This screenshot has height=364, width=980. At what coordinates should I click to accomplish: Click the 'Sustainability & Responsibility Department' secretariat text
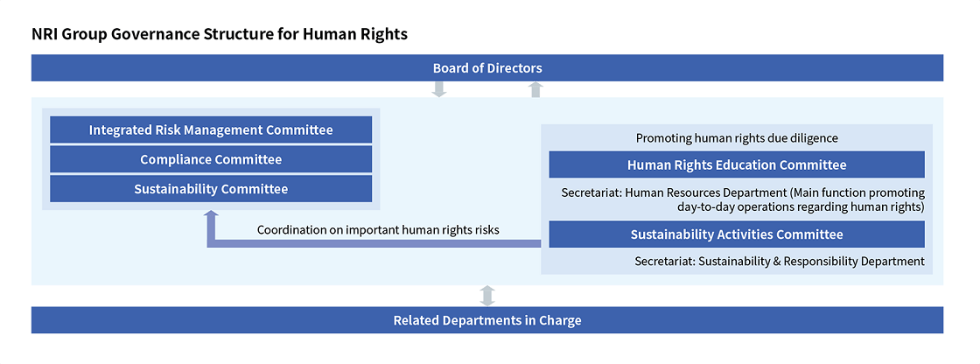811,261
